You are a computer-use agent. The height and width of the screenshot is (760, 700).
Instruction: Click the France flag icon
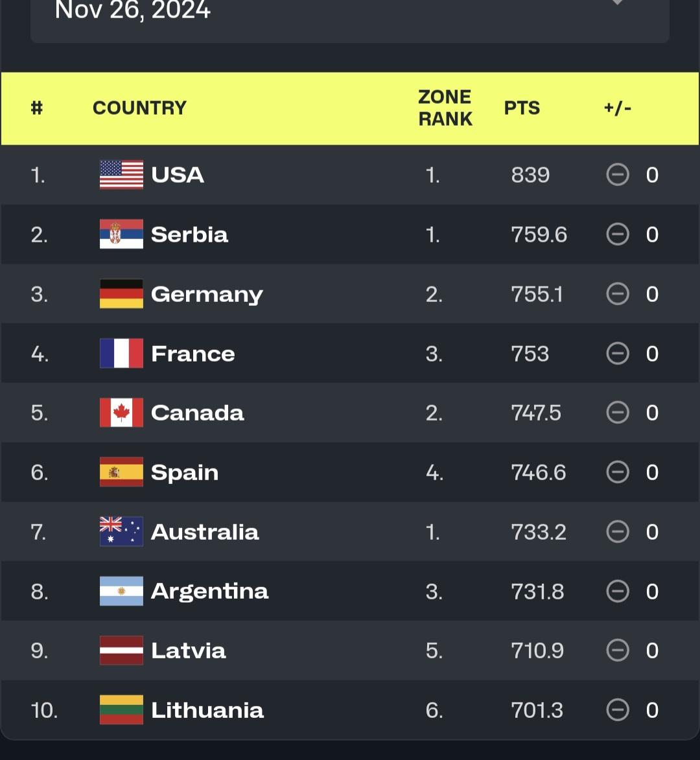coord(121,354)
